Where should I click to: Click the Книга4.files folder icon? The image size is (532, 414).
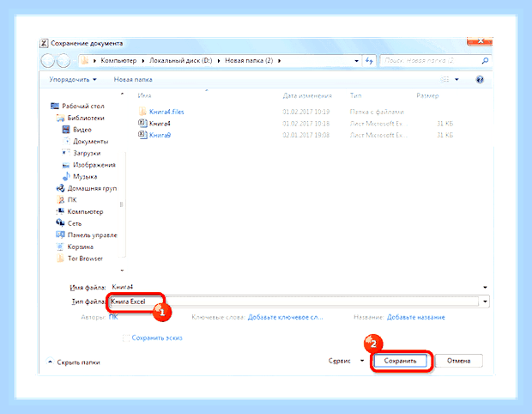[x=142, y=112]
